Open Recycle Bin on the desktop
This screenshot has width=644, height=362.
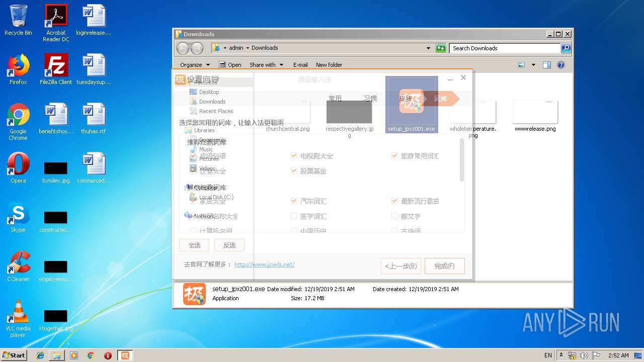18,20
